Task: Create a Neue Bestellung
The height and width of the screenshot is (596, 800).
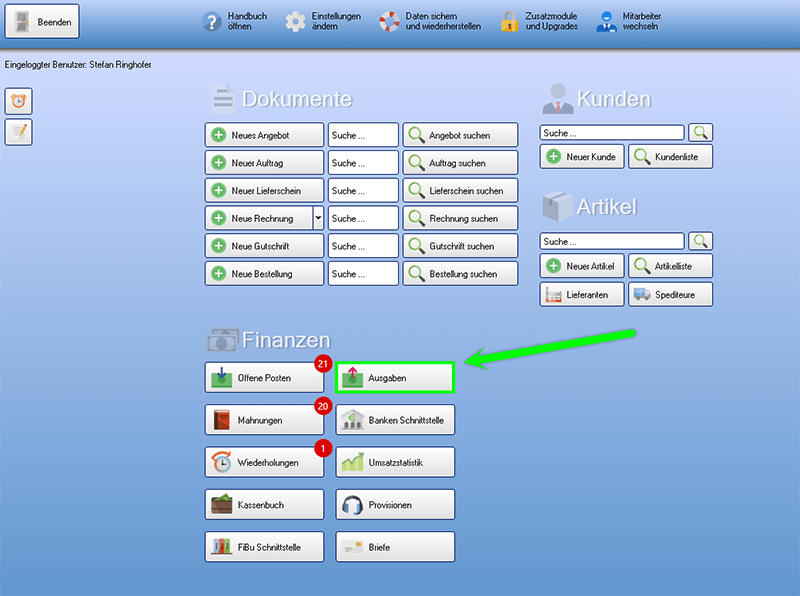Action: (x=264, y=274)
